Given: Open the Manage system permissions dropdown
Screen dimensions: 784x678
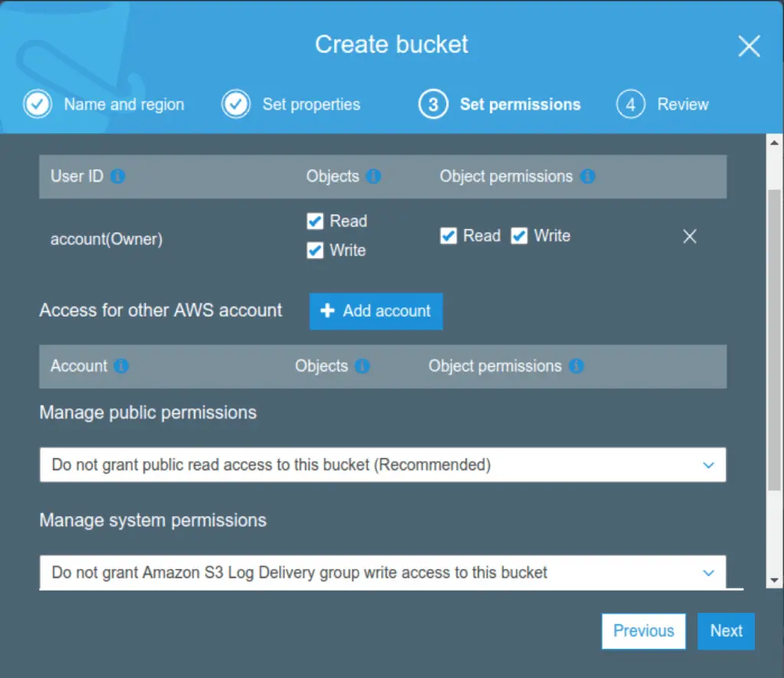Looking at the screenshot, I should 383,572.
